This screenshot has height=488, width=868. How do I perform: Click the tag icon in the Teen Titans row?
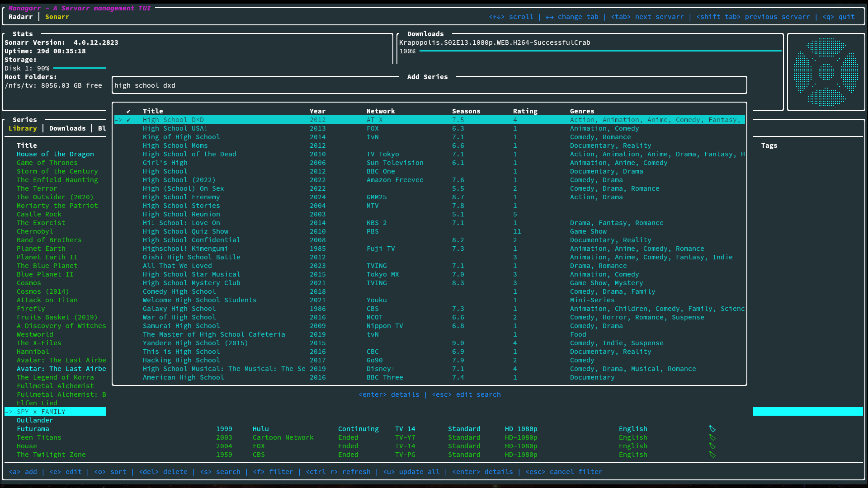pyautogui.click(x=712, y=437)
